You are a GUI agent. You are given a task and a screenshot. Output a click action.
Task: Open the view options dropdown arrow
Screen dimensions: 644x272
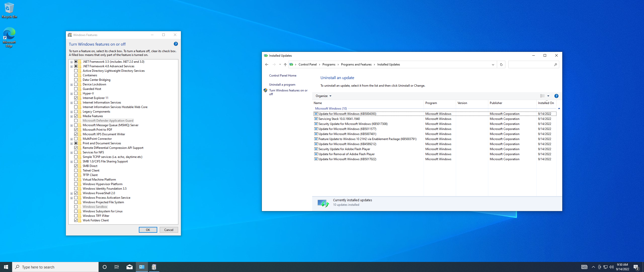click(x=548, y=96)
